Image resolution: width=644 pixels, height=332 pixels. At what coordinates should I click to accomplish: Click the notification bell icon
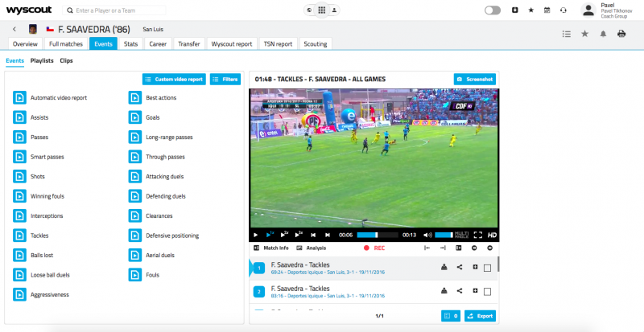coord(603,34)
